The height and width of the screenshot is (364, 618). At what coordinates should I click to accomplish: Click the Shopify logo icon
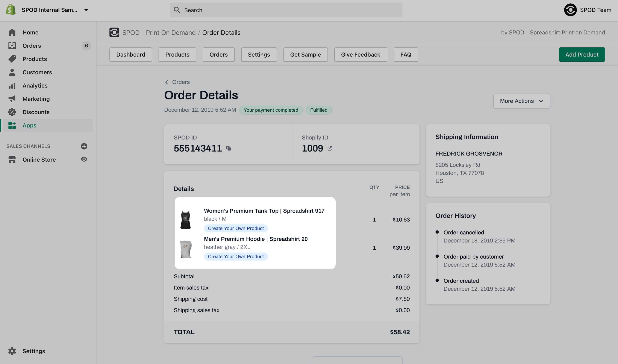tap(11, 10)
